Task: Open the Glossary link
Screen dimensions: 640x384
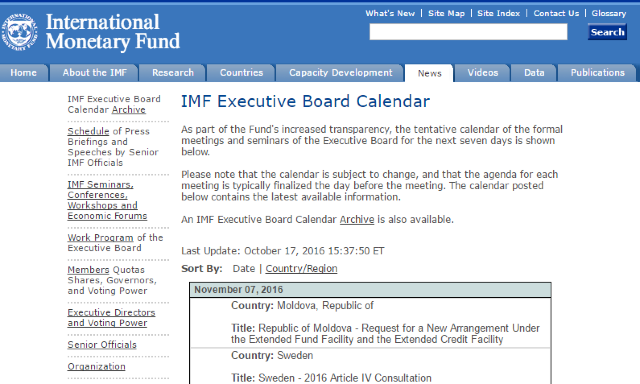Action: [x=609, y=13]
